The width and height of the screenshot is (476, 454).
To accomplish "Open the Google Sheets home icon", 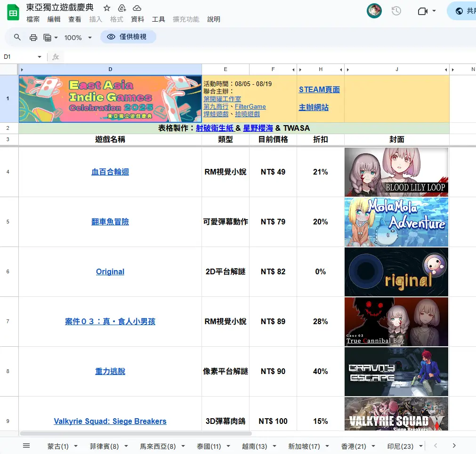I will [13, 13].
